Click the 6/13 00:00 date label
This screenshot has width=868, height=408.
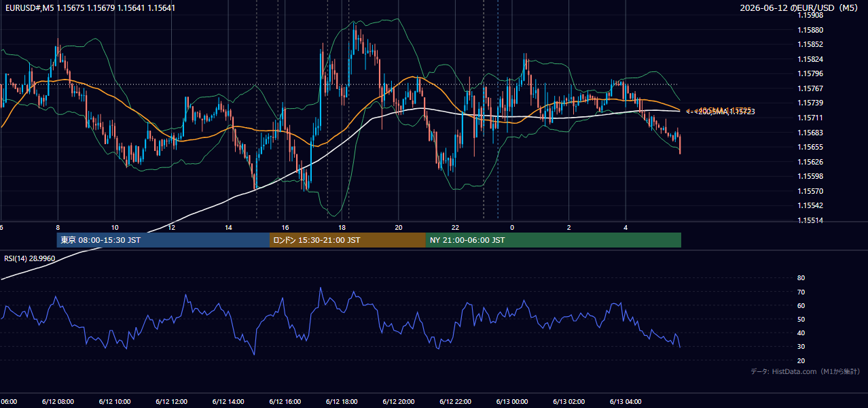[x=512, y=402]
